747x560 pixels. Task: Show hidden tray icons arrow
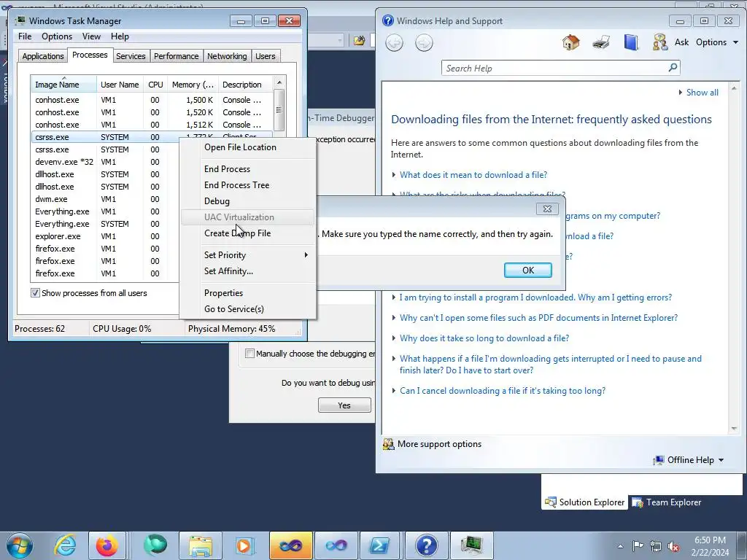(x=620, y=546)
